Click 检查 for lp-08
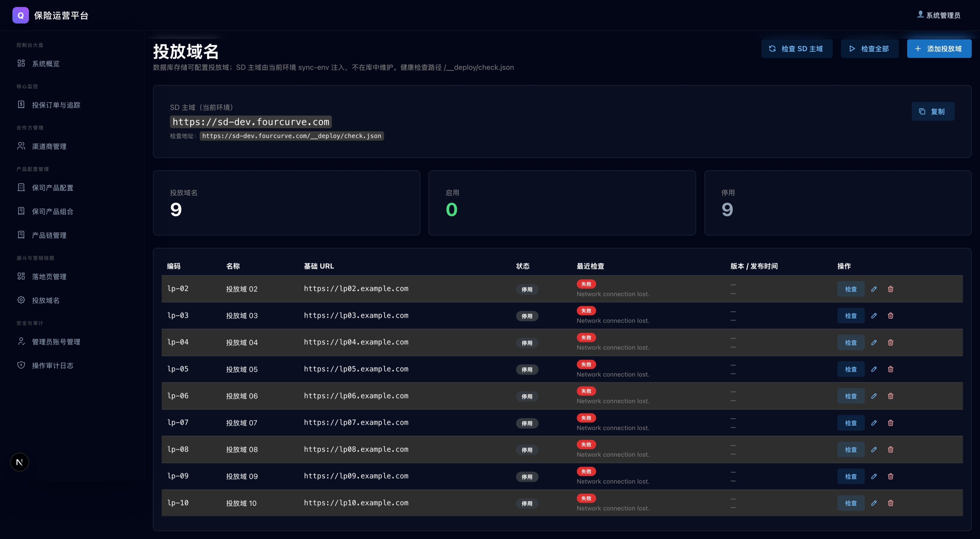 851,450
